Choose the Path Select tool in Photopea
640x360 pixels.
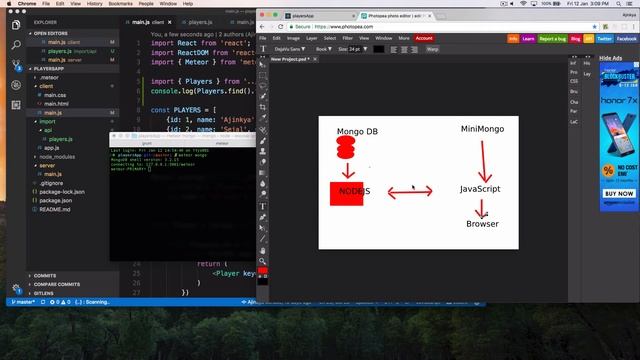(x=262, y=228)
